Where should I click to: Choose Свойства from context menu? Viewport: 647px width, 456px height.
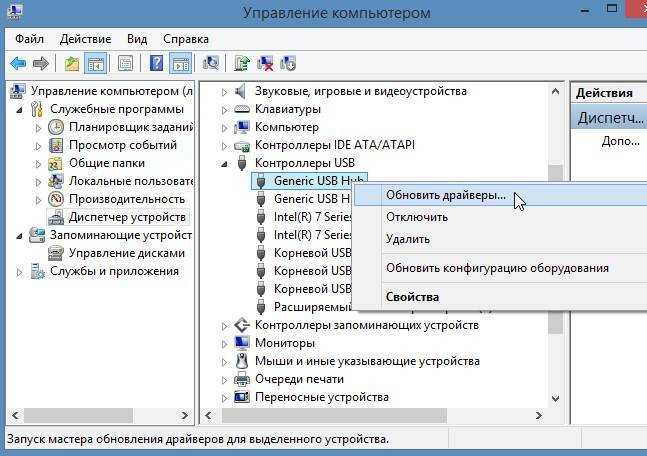coord(501,297)
